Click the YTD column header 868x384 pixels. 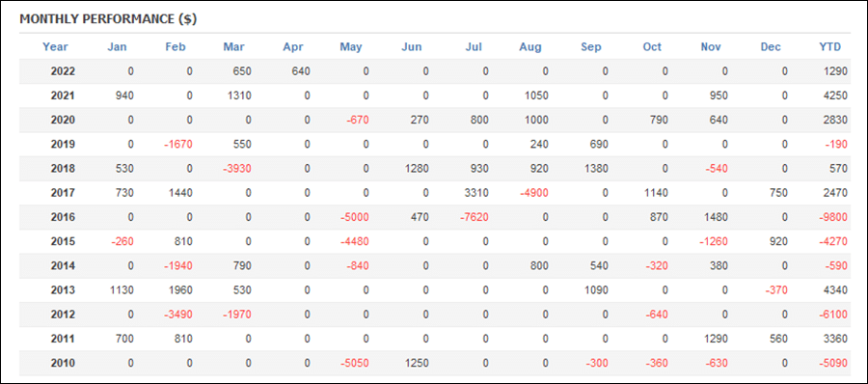tap(829, 47)
